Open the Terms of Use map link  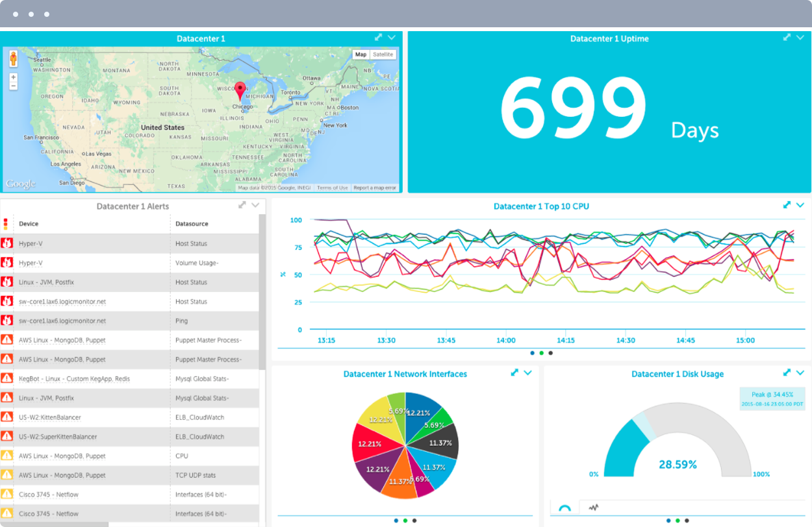coord(333,188)
